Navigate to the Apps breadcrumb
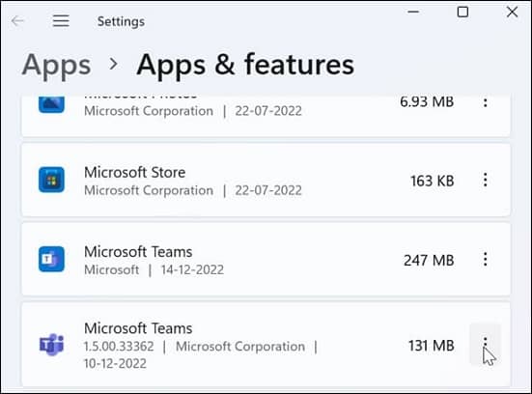The image size is (532, 394). [x=57, y=66]
